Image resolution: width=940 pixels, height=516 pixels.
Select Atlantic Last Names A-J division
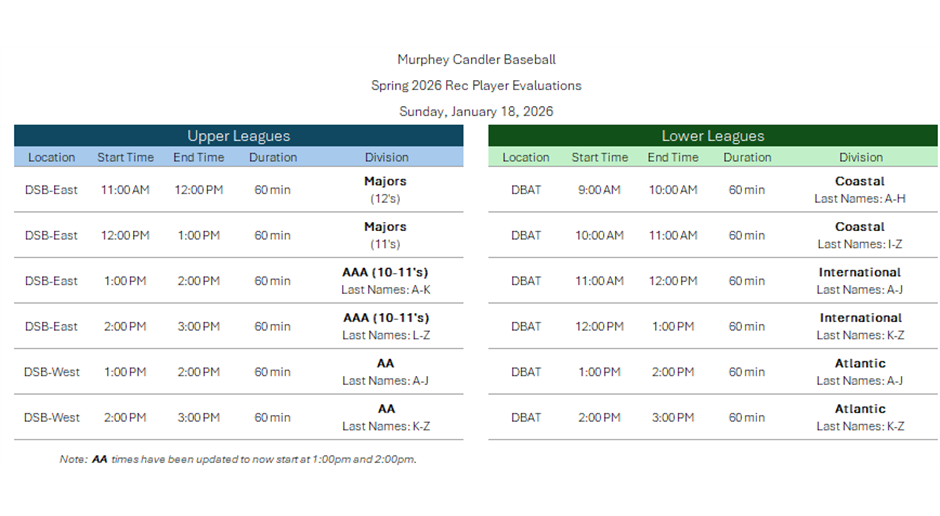point(860,372)
